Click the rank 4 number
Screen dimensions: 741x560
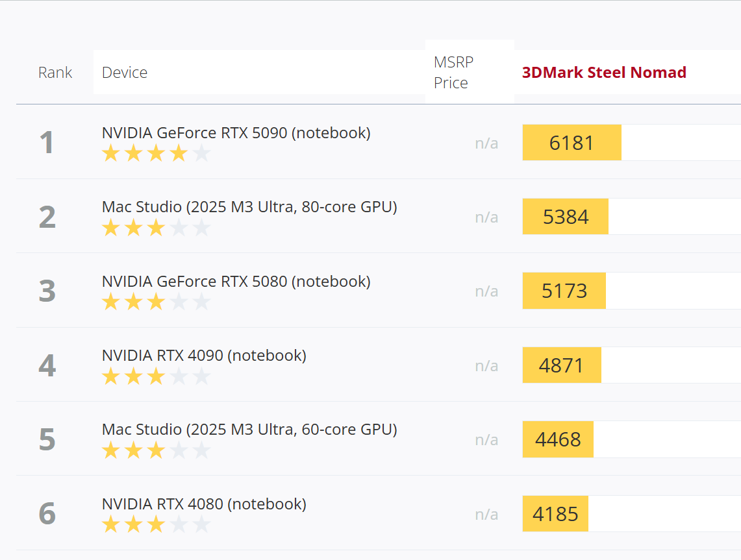click(x=47, y=365)
